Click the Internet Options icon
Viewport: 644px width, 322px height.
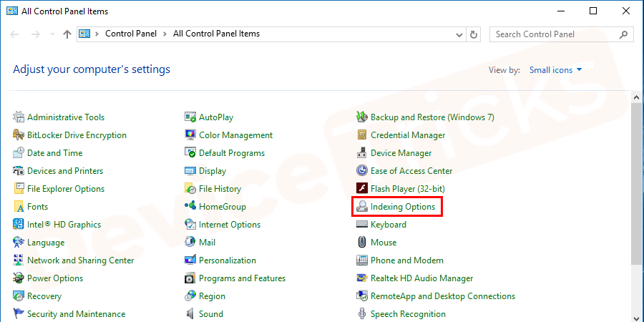pyautogui.click(x=190, y=225)
